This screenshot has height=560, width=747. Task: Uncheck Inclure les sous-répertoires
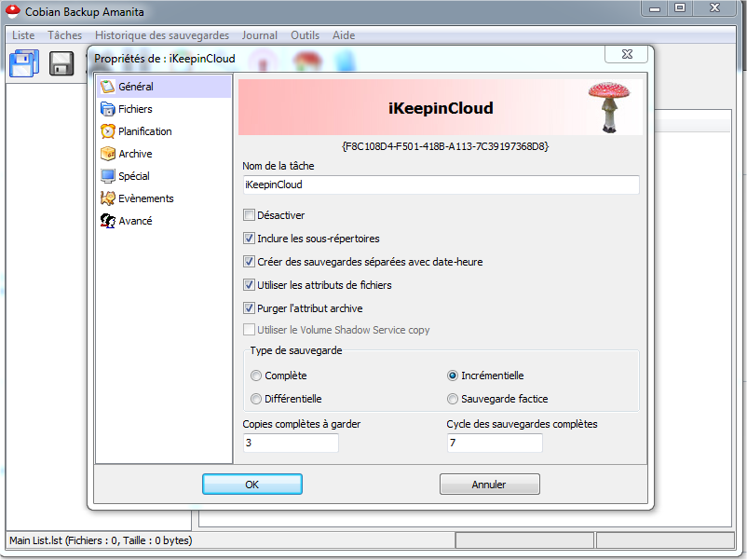pyautogui.click(x=249, y=239)
